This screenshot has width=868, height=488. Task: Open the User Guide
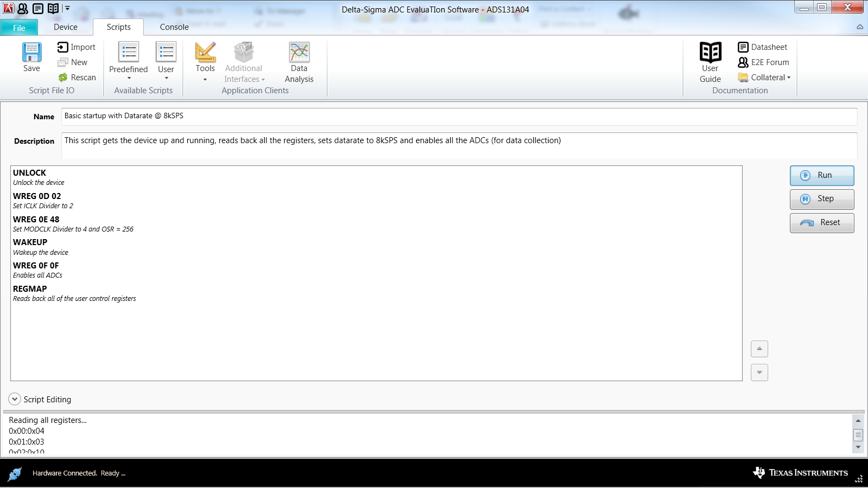point(710,62)
